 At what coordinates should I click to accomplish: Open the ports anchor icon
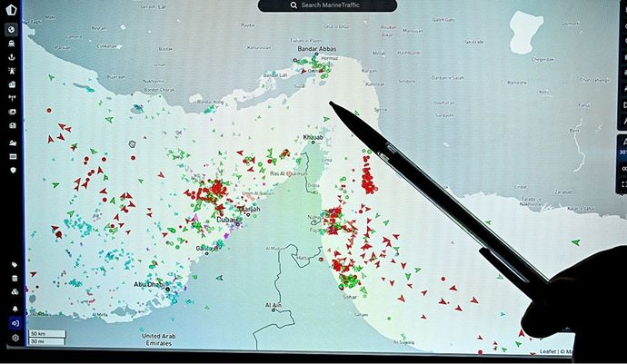click(12, 57)
